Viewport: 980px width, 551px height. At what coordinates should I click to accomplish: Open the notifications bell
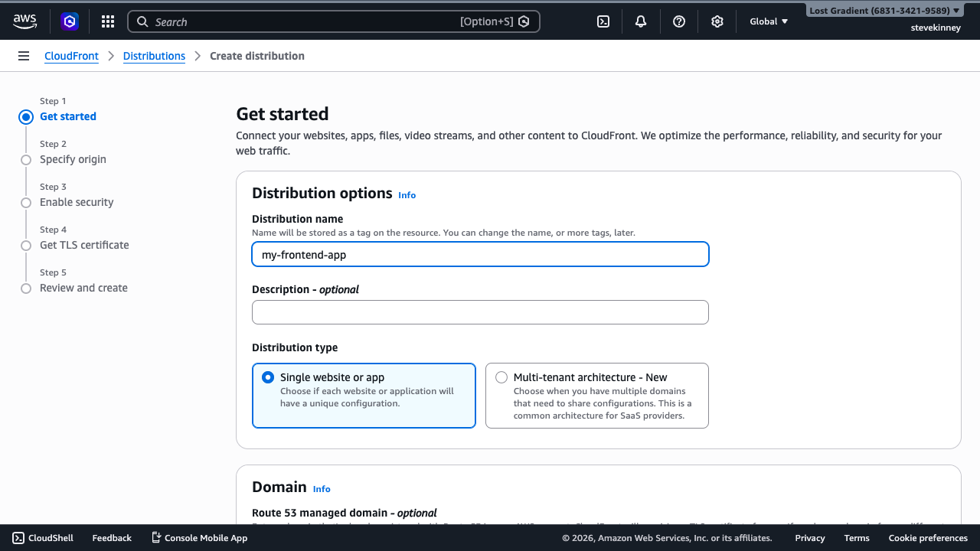641,21
